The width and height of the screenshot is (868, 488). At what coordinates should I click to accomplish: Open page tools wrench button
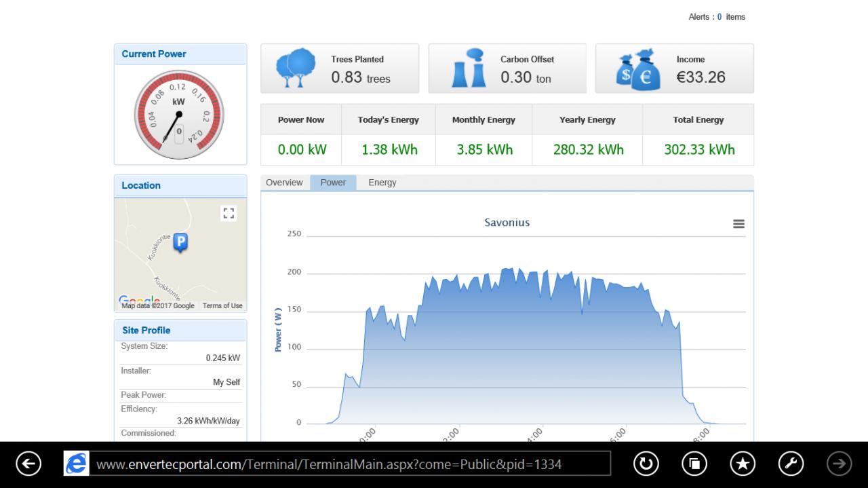791,464
